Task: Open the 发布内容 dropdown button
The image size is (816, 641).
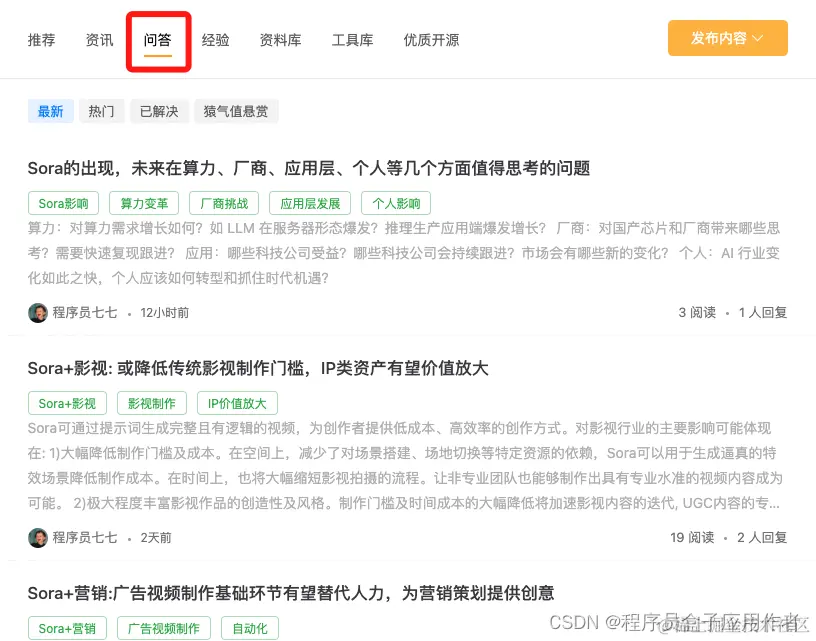Action: (728, 38)
